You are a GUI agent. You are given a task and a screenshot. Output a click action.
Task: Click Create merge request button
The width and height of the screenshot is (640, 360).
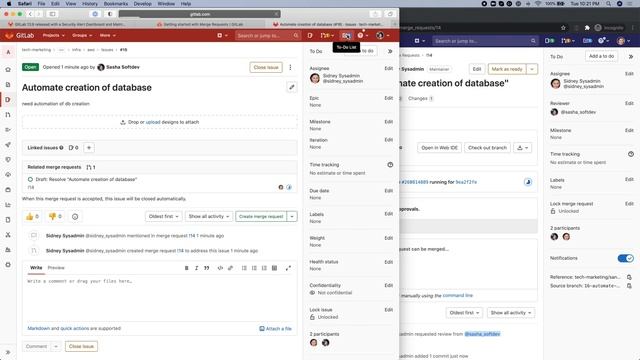pos(261,216)
